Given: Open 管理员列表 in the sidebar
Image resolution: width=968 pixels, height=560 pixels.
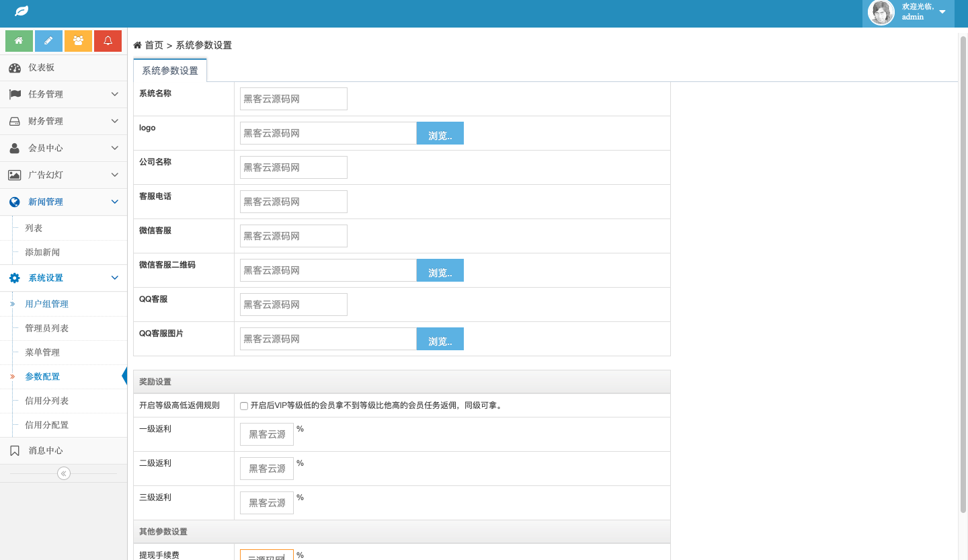Looking at the screenshot, I should [47, 328].
